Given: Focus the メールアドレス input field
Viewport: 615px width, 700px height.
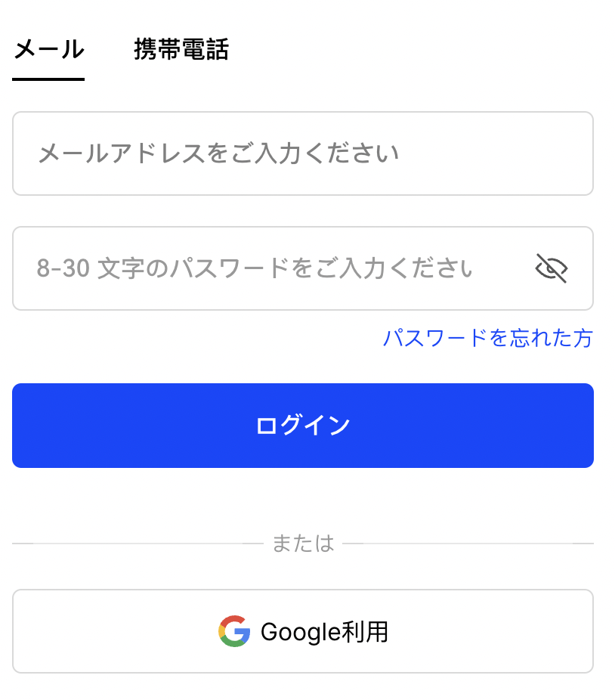Looking at the screenshot, I should click(x=303, y=153).
